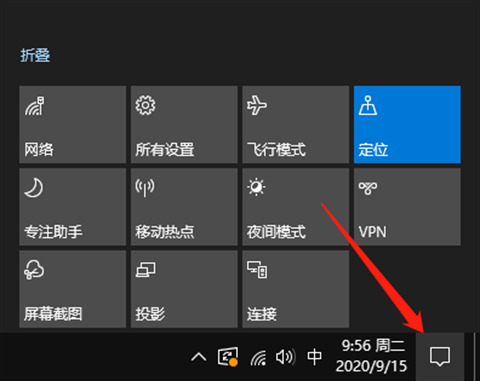Open the taskbar Wi-Fi network icon
The height and width of the screenshot is (381, 480).
click(258, 357)
